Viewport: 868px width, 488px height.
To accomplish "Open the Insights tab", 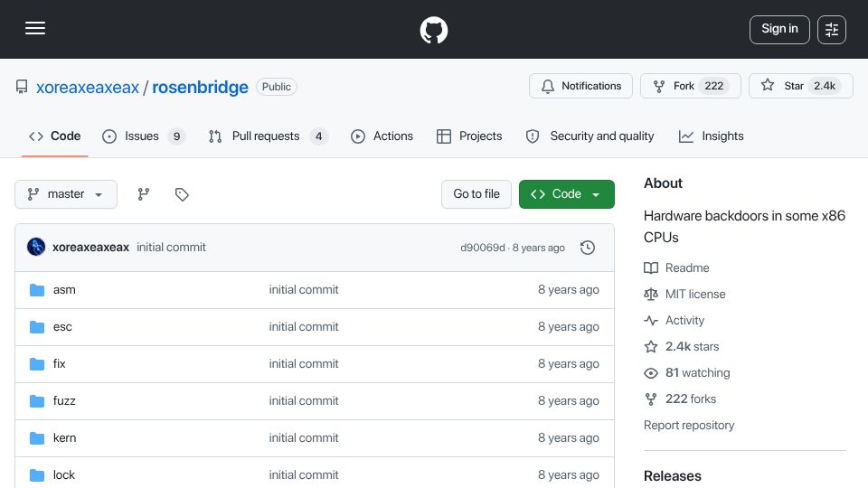I will coord(712,136).
